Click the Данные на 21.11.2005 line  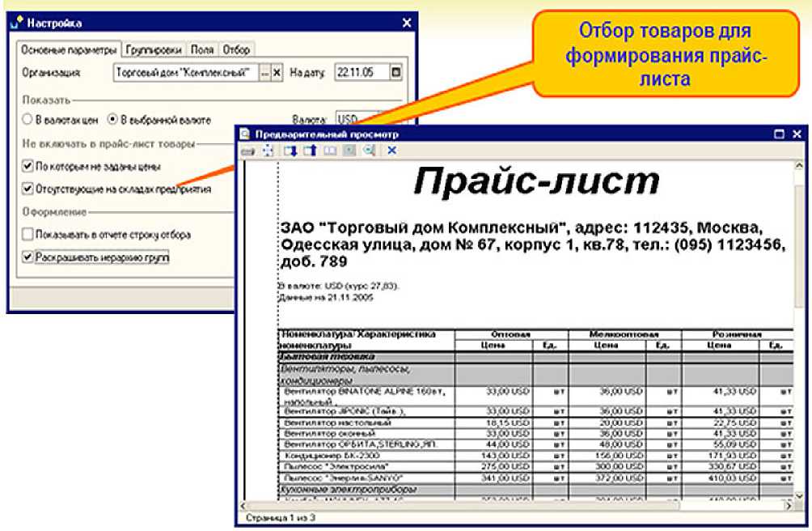click(x=326, y=297)
